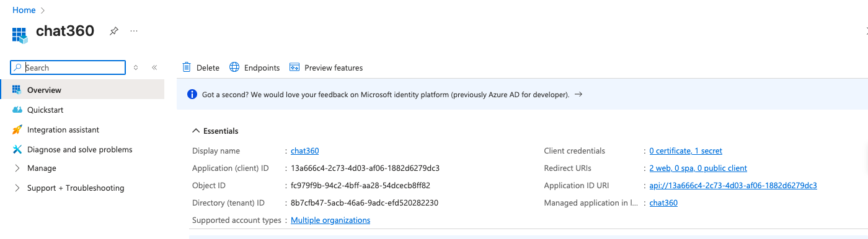Expand Support + Troubleshooting chevron

click(17, 188)
